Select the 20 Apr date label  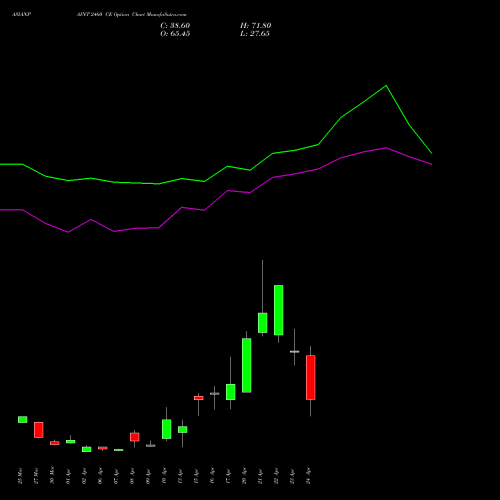[x=244, y=477]
